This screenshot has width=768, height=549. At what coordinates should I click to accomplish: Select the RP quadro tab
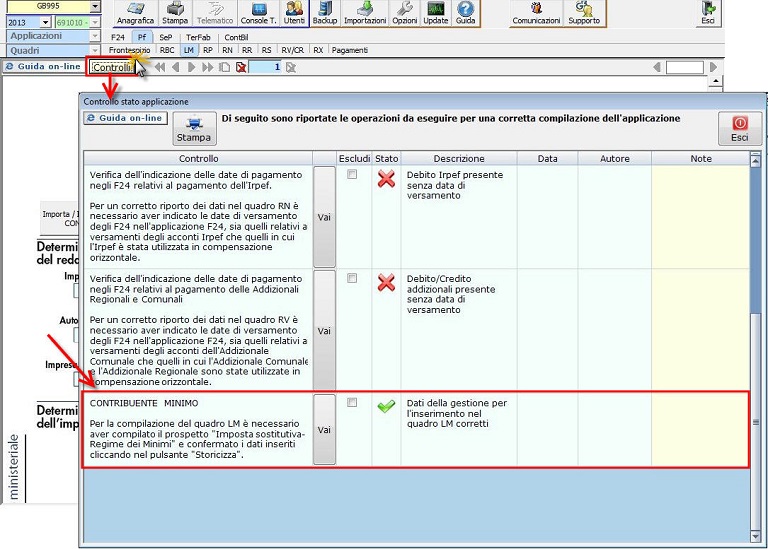pyautogui.click(x=208, y=50)
